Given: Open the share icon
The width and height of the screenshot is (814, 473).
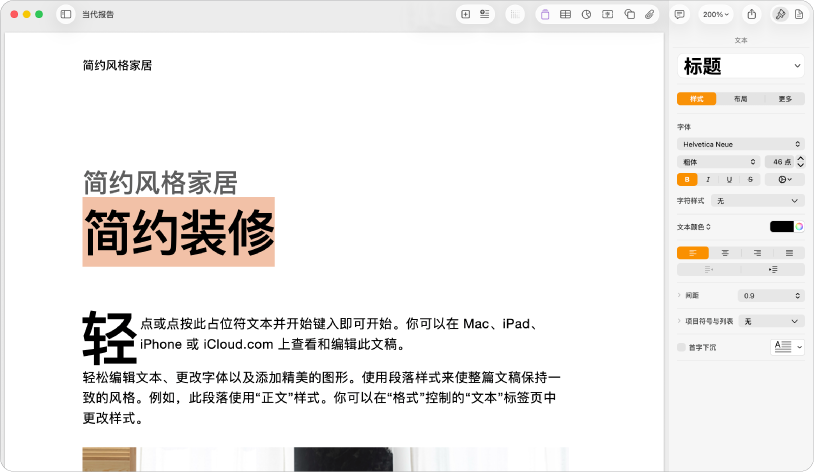Looking at the screenshot, I should [752, 15].
